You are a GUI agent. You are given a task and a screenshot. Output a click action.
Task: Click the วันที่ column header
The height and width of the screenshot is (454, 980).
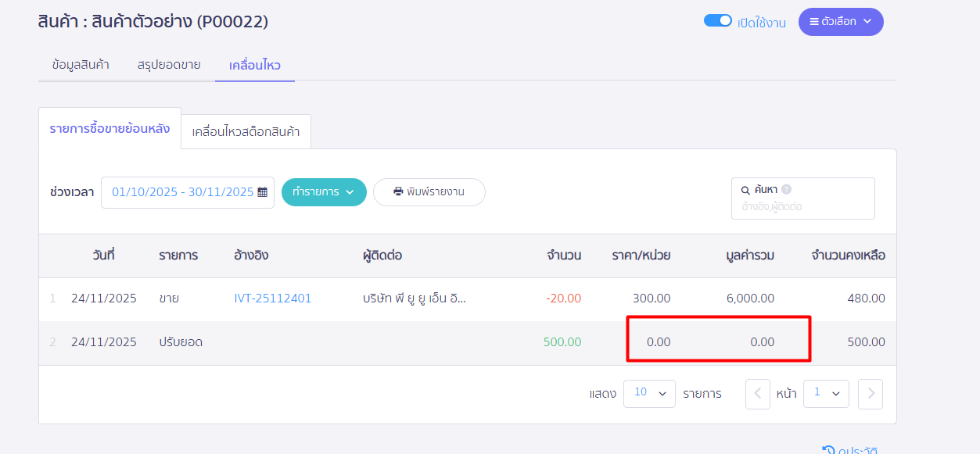(x=103, y=256)
